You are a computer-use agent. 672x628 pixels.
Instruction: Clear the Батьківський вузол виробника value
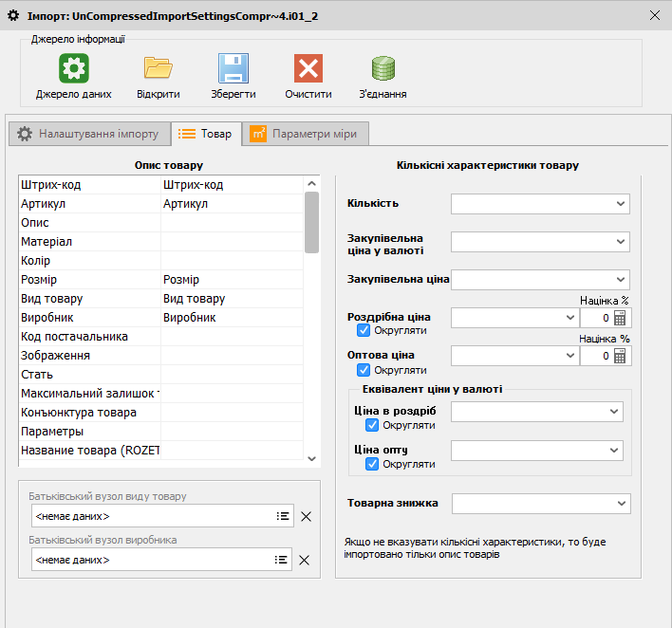[x=305, y=561]
